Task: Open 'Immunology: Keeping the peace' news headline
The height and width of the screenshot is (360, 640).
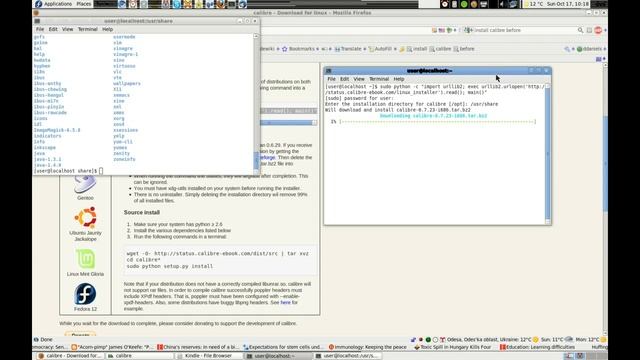Action: (367, 347)
